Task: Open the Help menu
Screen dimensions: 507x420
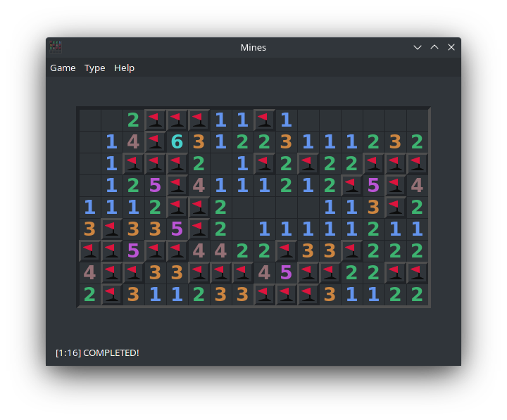Action: point(124,68)
